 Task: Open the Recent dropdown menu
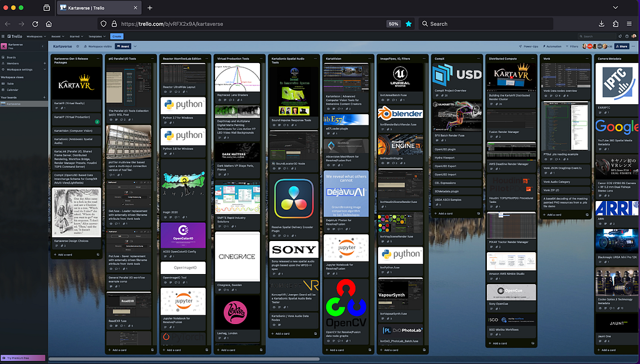[x=57, y=36]
